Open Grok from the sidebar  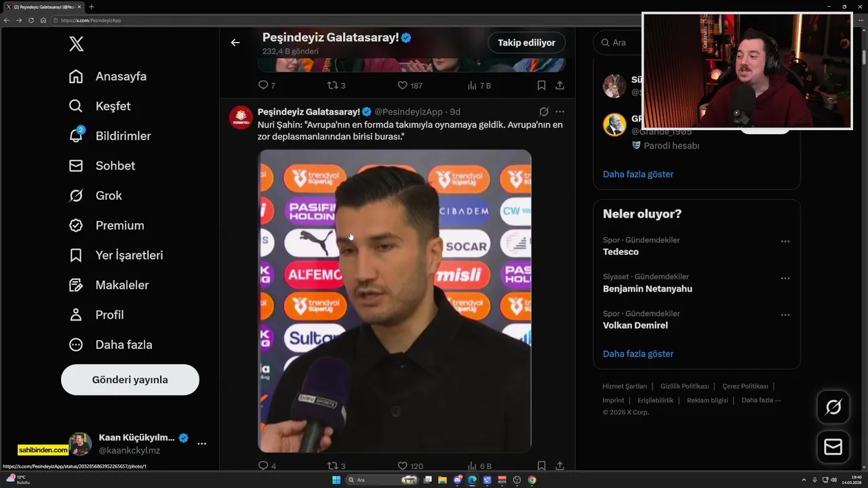(96, 196)
